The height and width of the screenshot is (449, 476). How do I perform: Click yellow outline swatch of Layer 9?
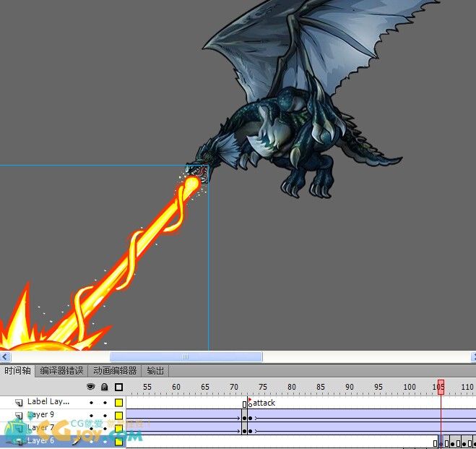click(118, 415)
